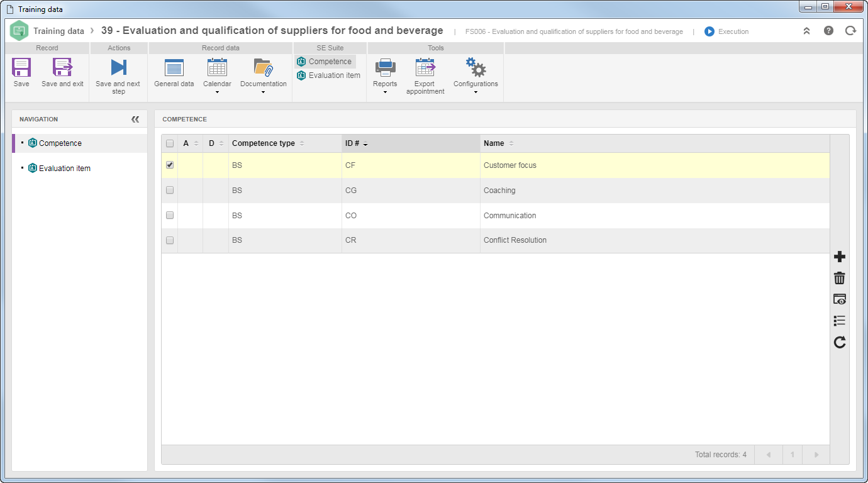The height and width of the screenshot is (483, 868).
Task: Go to the previous page of records
Action: (x=768, y=455)
